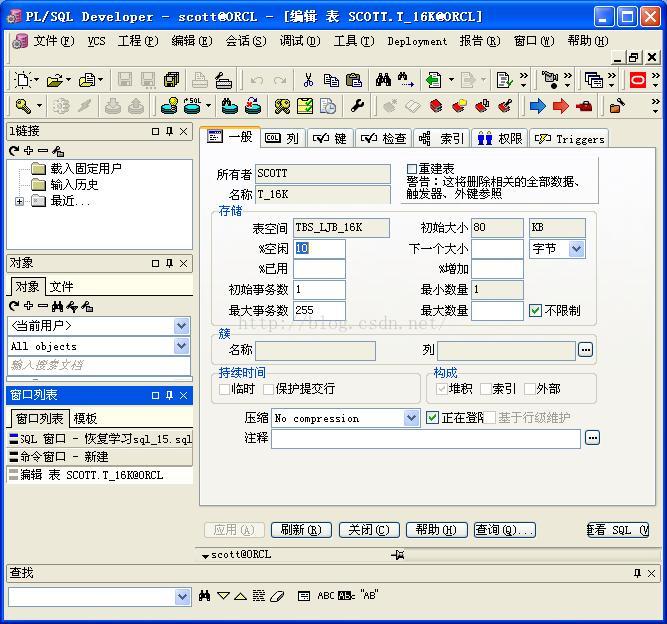Click the Paste clipboard icon

click(353, 80)
